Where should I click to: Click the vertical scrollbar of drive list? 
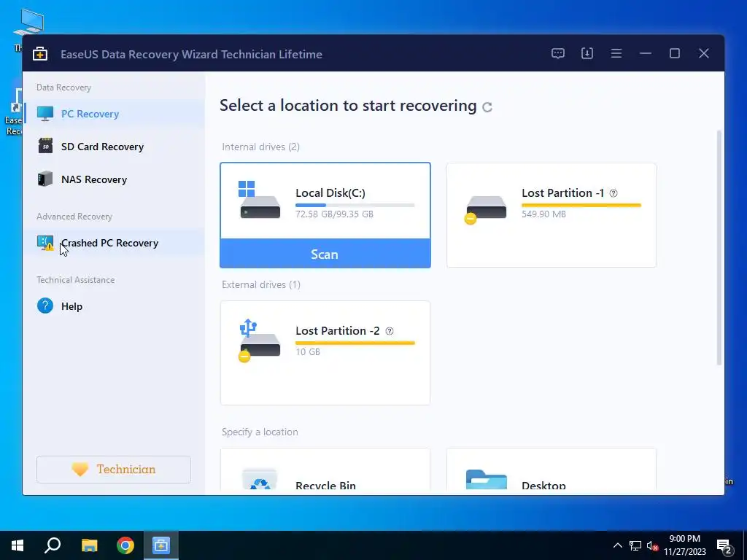(x=719, y=248)
